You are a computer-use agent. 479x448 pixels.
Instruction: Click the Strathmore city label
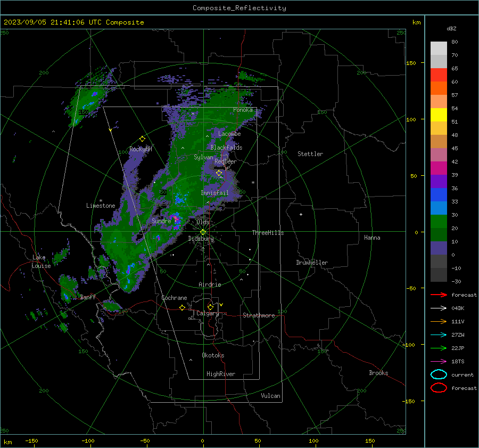(259, 315)
